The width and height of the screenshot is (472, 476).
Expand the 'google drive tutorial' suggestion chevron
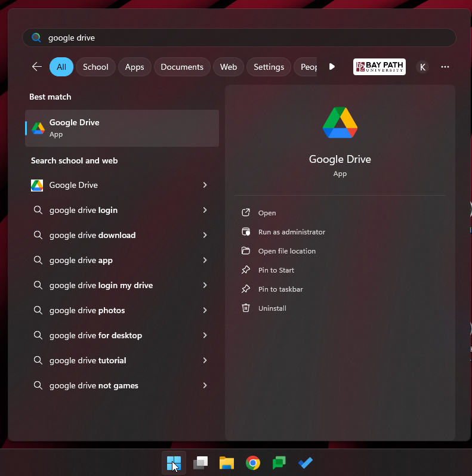pyautogui.click(x=205, y=360)
